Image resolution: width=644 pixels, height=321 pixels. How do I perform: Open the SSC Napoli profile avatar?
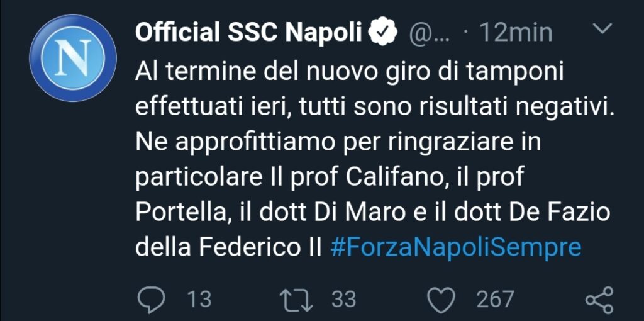73,58
